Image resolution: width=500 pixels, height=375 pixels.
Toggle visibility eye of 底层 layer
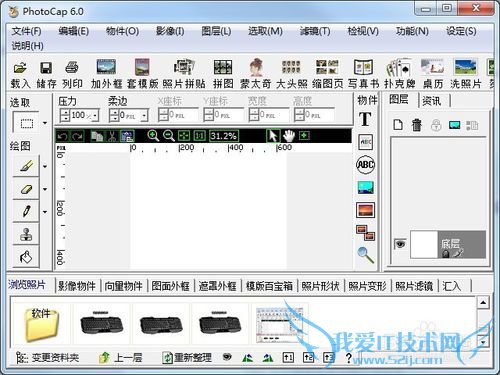pos(400,244)
